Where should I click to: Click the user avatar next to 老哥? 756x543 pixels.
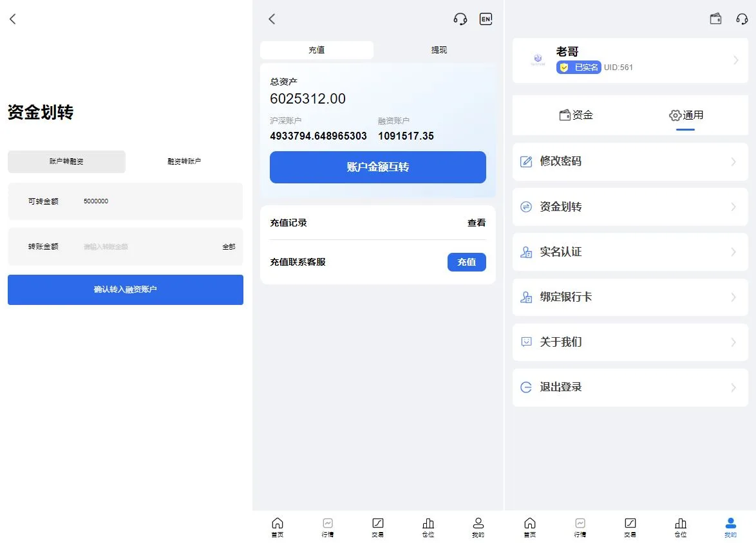538,60
